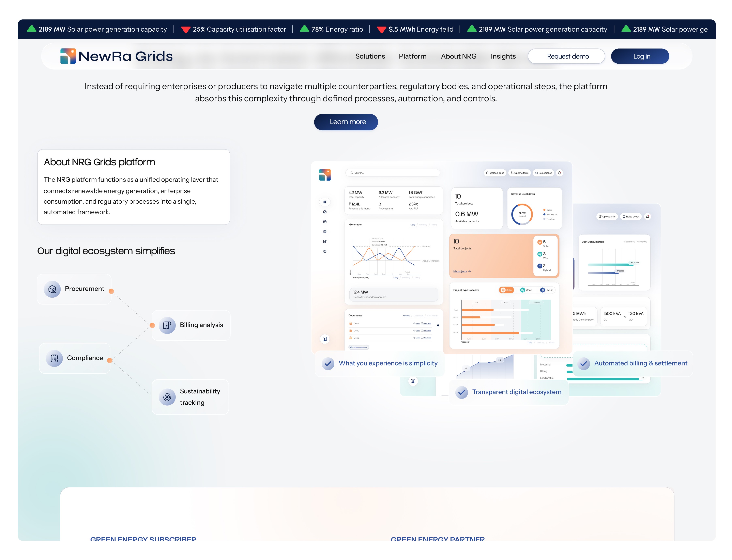This screenshot has width=732, height=560.
Task: Click the Billing analysis icon
Action: 167,325
